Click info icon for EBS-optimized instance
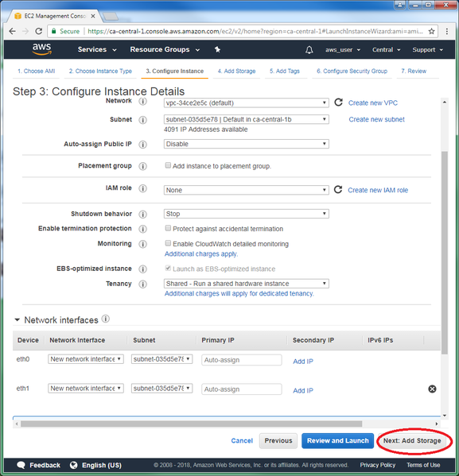Viewport: 459px width, 476px height. [x=143, y=269]
